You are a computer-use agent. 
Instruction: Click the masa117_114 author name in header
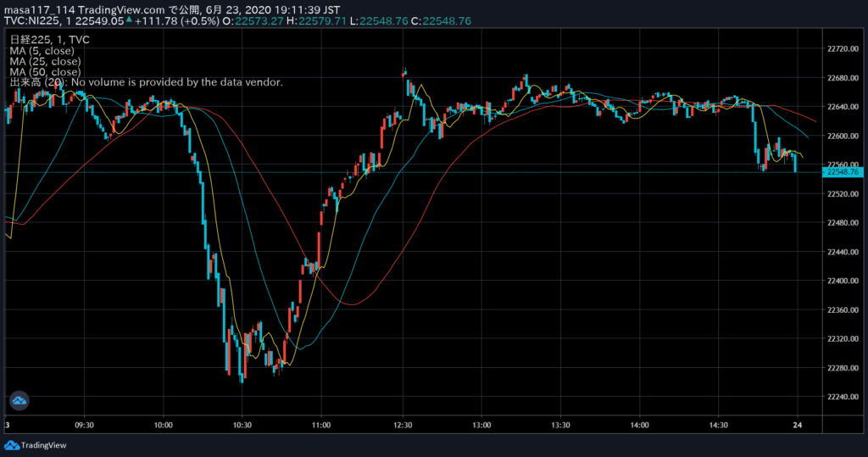(x=39, y=10)
